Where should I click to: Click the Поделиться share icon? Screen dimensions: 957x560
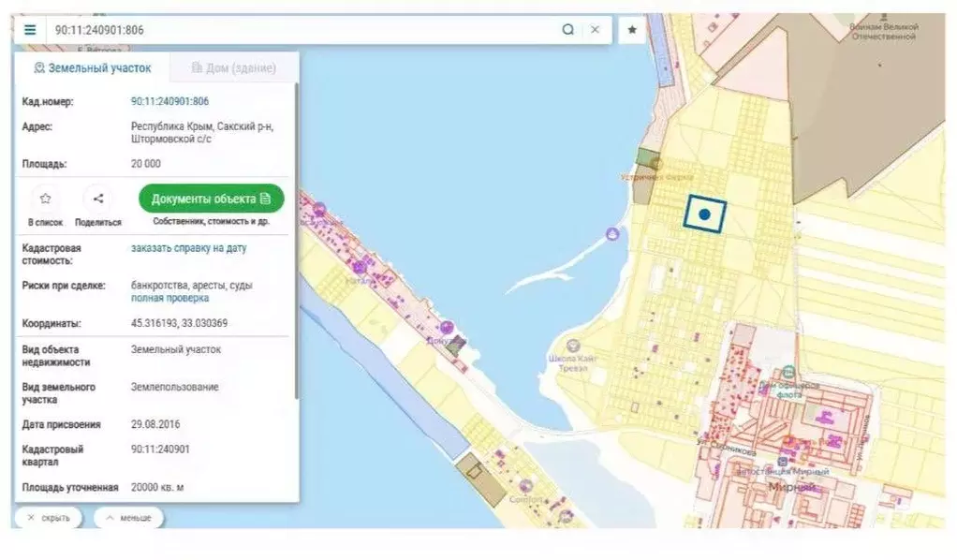pyautogui.click(x=98, y=199)
